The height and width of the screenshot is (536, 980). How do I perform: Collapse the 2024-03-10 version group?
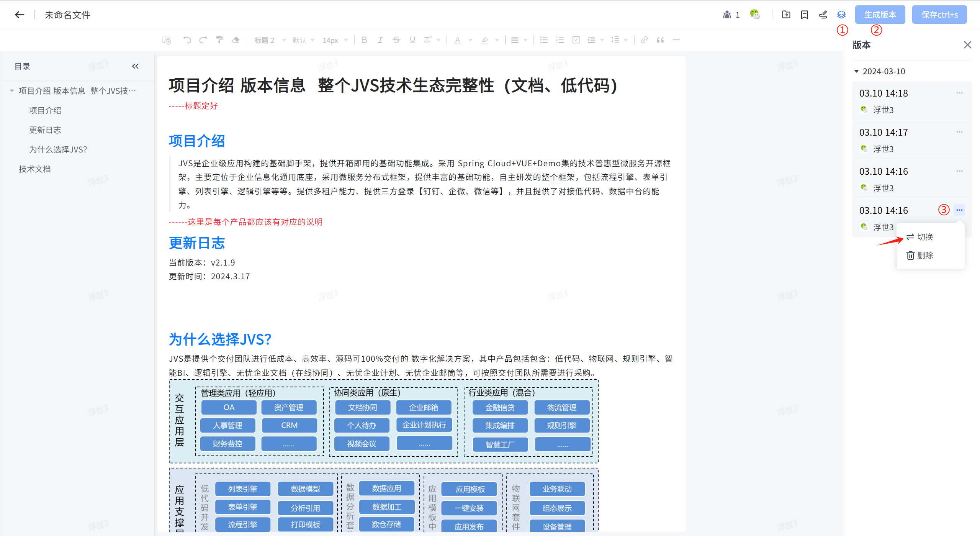(x=857, y=71)
